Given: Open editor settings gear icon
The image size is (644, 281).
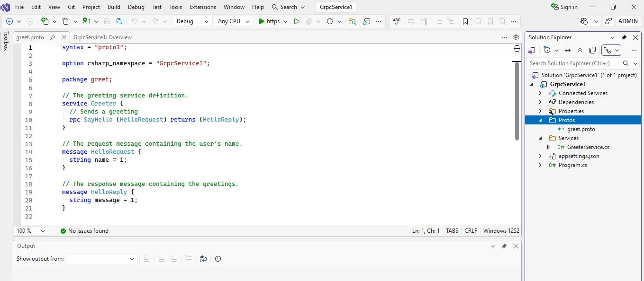Looking at the screenshot, I should tap(516, 37).
